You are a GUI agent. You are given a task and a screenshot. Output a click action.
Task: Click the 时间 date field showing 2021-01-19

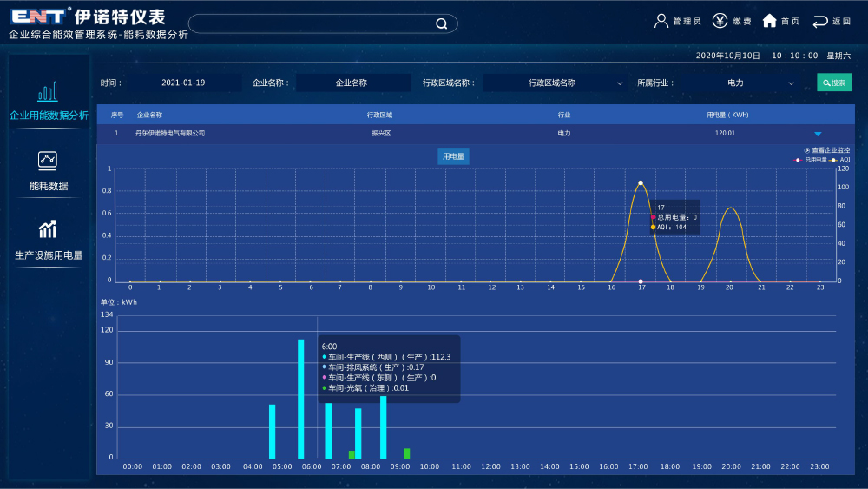[x=183, y=83]
